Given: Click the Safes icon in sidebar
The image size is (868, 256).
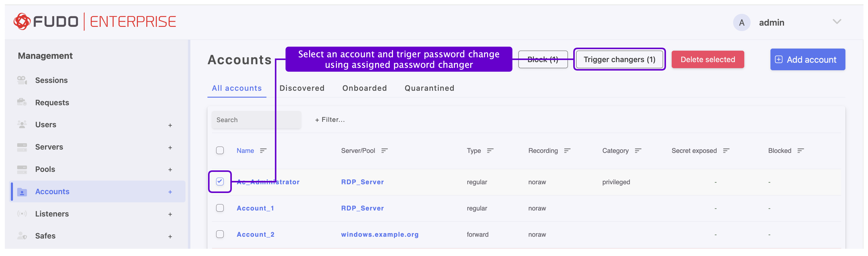Looking at the screenshot, I should tap(22, 235).
